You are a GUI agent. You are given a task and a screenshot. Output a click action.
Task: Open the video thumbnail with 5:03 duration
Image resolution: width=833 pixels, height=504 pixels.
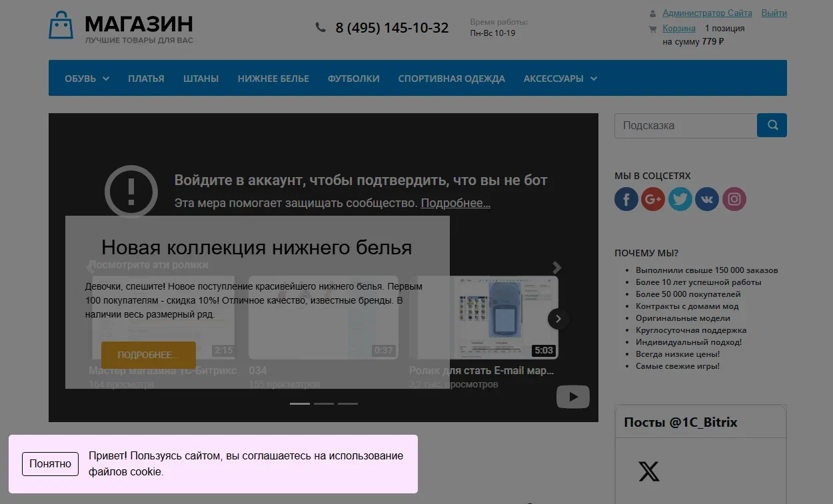(484, 318)
